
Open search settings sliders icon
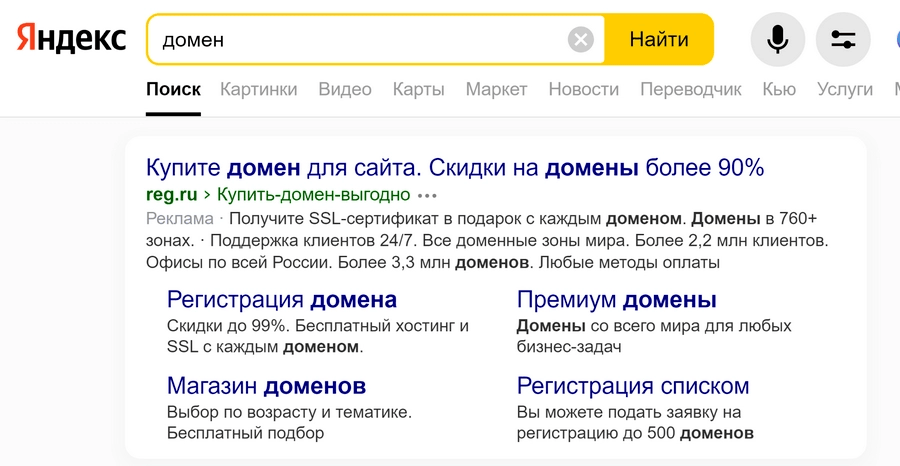tap(843, 40)
